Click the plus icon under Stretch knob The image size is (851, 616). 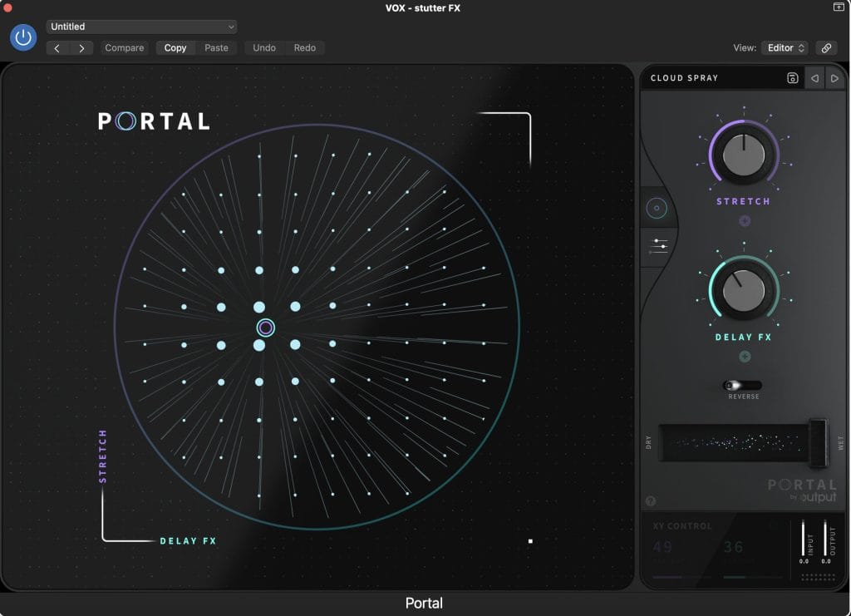(x=744, y=220)
